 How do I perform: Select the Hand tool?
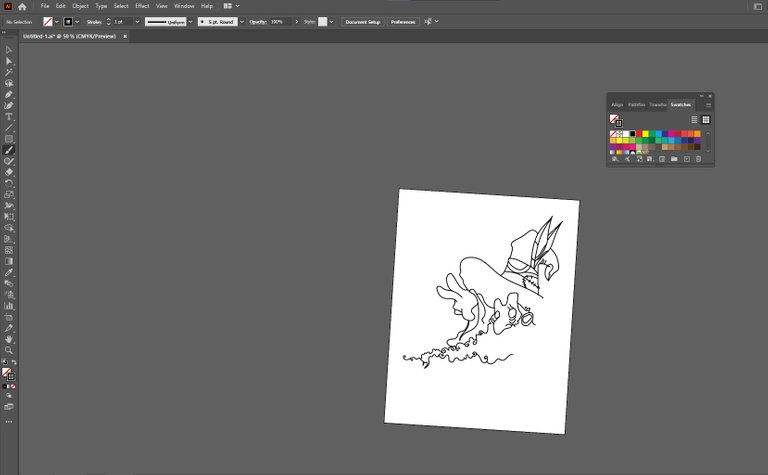point(9,339)
